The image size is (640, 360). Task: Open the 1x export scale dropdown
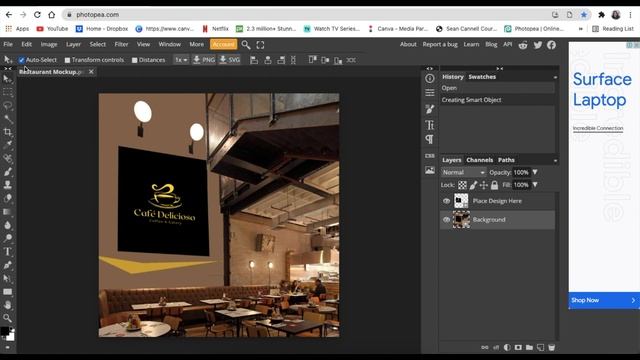click(x=181, y=60)
